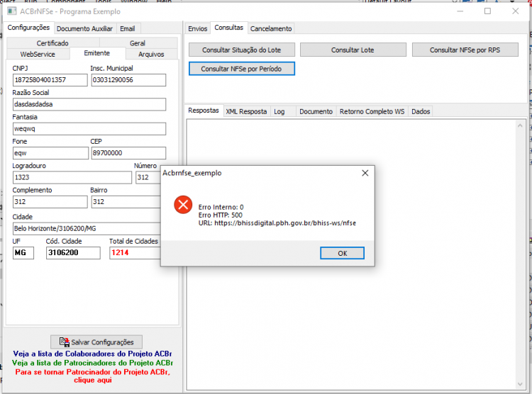Click the response panel scroll down arrow
The height and width of the screenshot is (394, 532).
pyautogui.click(x=520, y=384)
